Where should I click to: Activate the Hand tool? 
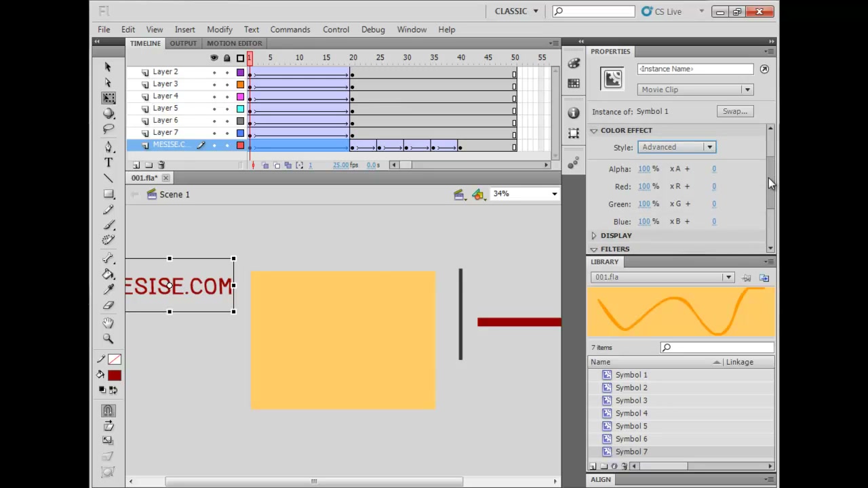(108, 323)
